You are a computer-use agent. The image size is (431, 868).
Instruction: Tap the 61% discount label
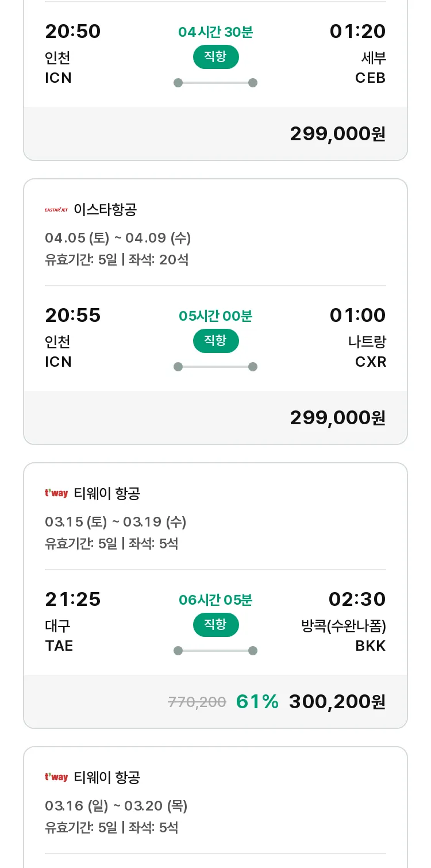pyautogui.click(x=257, y=702)
